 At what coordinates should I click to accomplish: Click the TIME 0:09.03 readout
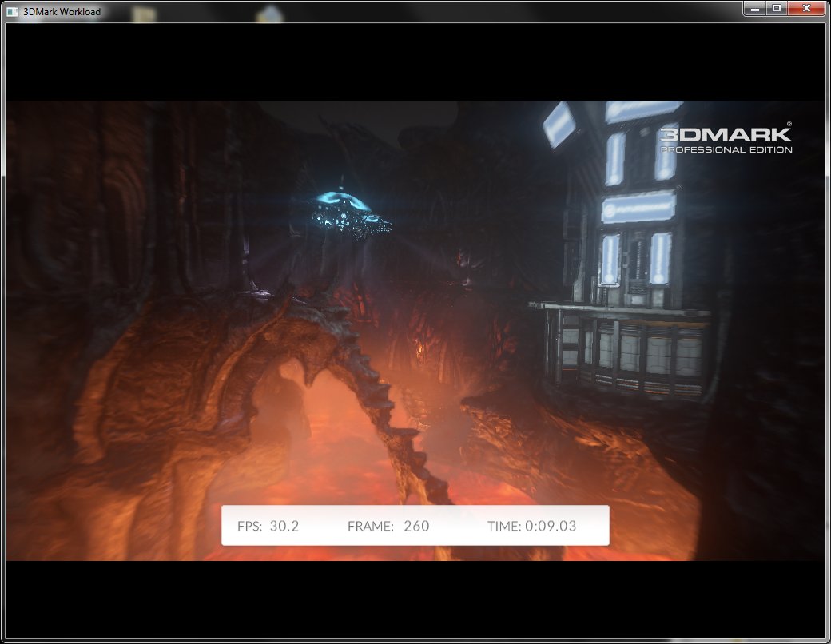pos(532,526)
